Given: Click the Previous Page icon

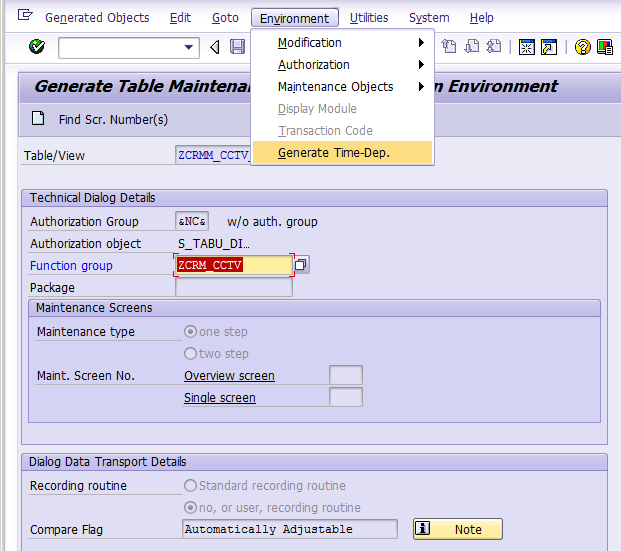Looking at the screenshot, I should [449, 47].
